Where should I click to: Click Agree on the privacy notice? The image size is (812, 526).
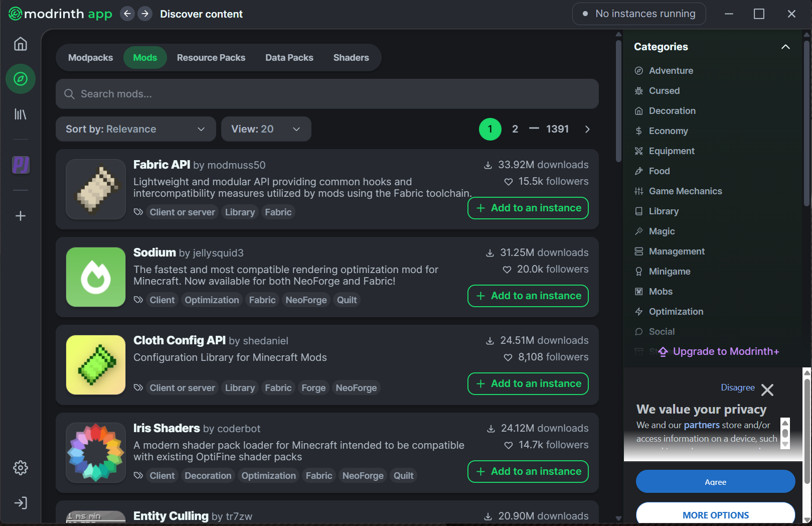pos(715,481)
